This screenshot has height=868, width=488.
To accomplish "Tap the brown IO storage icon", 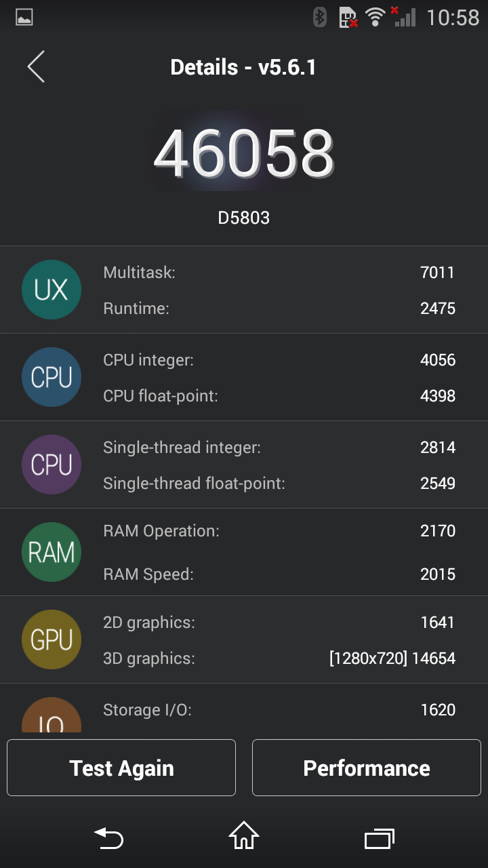I will point(52,716).
